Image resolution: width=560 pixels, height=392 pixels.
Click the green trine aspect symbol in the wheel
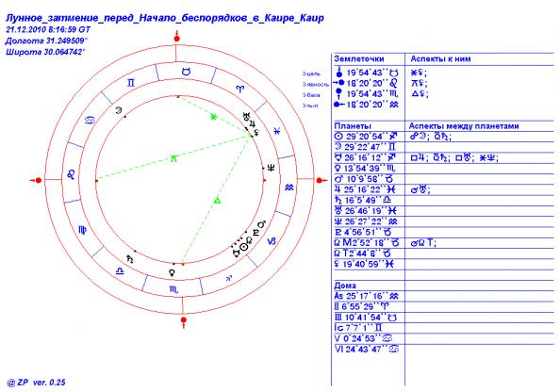[217, 201]
